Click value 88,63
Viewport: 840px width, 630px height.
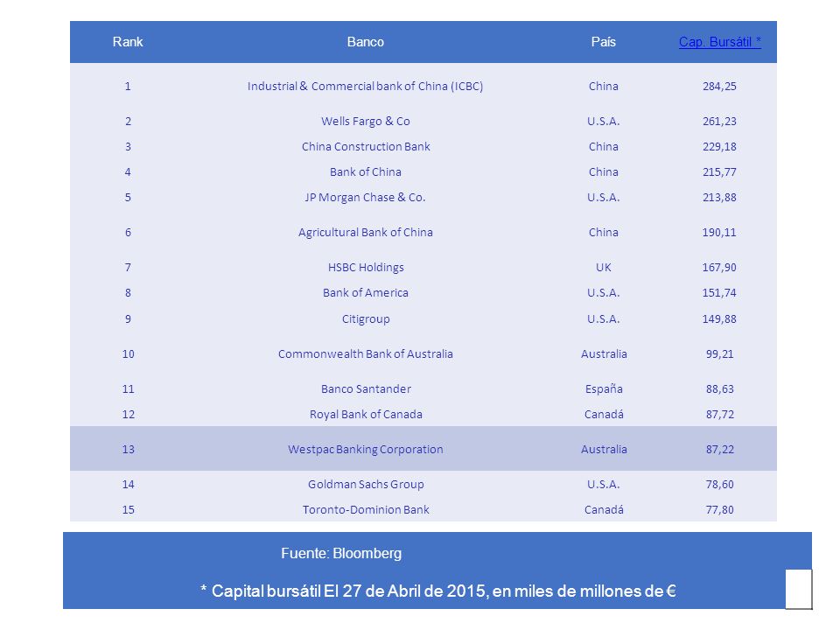(719, 388)
